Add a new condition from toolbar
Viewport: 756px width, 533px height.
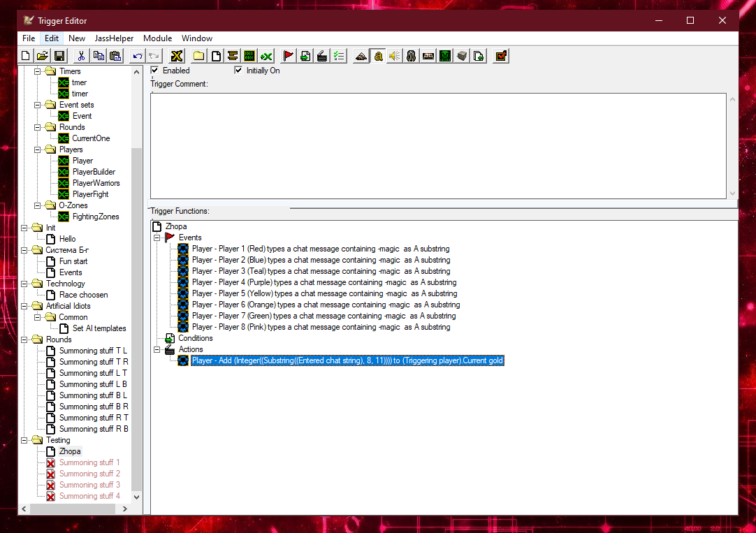305,56
